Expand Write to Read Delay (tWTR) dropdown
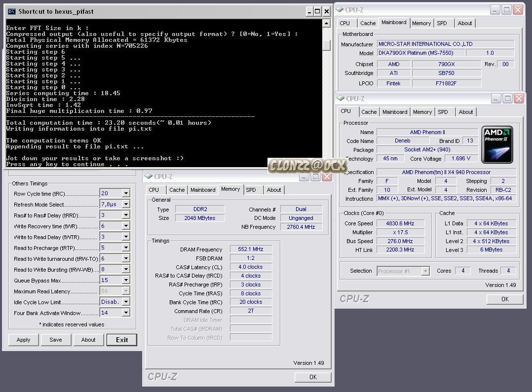 (126, 237)
